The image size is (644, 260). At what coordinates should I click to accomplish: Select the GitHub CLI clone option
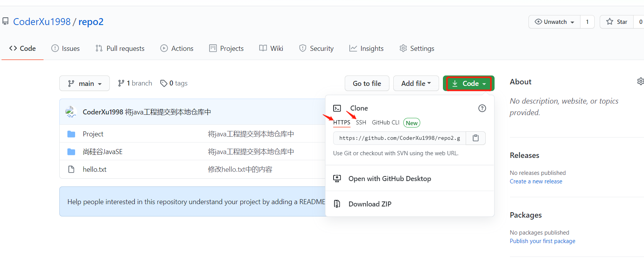(386, 122)
